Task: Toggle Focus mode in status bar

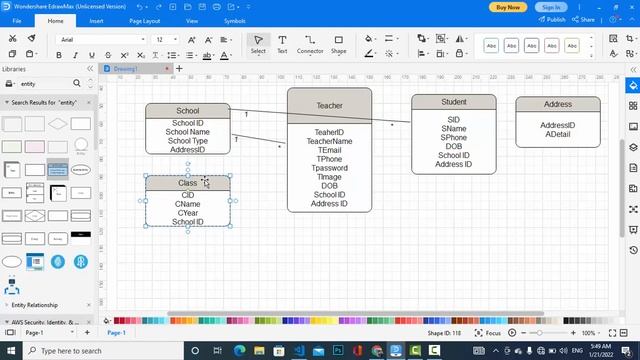Action: 488,333
